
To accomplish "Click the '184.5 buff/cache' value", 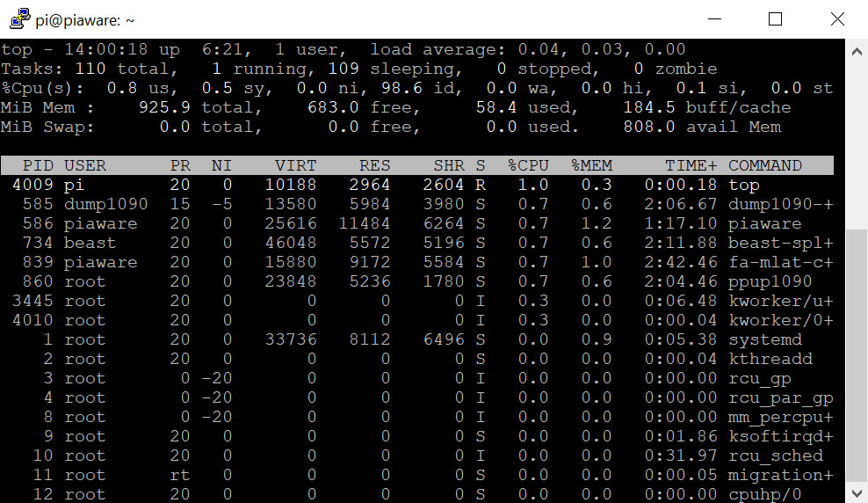I will 707,107.
